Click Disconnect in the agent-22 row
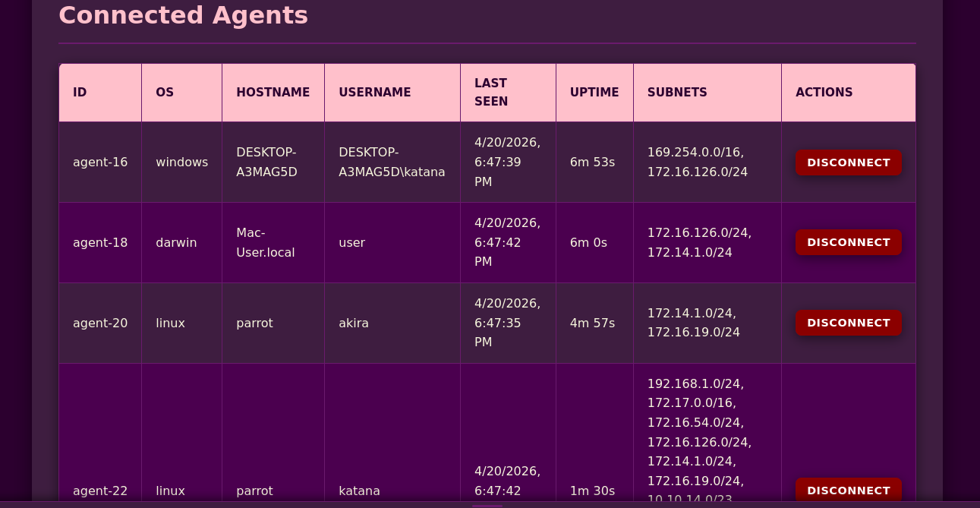 [x=848, y=490]
